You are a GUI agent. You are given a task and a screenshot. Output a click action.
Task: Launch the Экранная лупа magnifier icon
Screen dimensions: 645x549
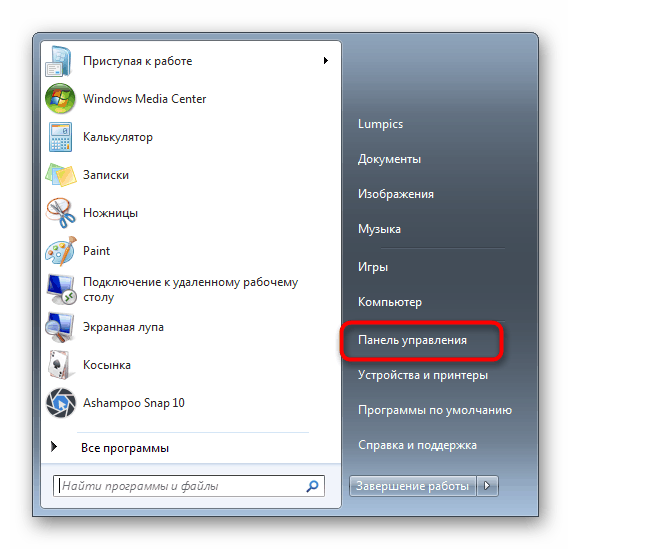click(60, 327)
